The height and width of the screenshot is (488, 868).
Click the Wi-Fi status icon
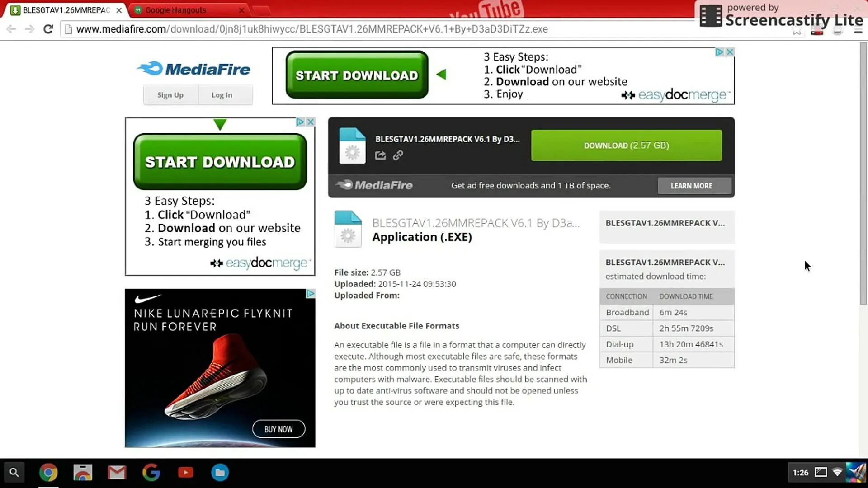point(837,473)
